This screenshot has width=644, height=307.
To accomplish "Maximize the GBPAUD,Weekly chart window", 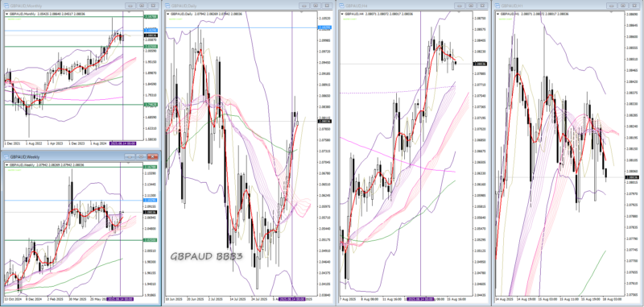I will [x=142, y=156].
